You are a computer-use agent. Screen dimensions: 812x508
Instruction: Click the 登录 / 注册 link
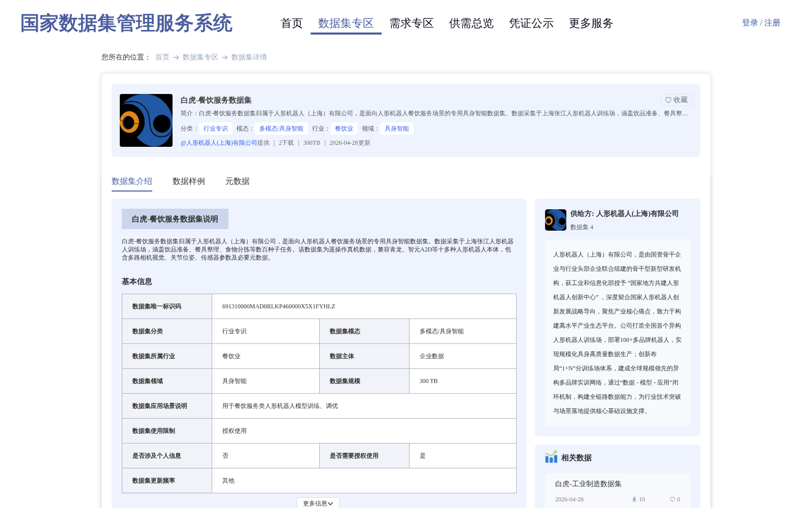pos(761,23)
